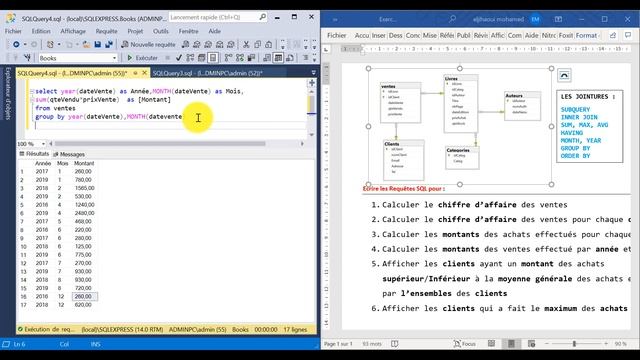Click the editor horizontal scrollbar
This screenshot has height=360, width=640.
160,144
